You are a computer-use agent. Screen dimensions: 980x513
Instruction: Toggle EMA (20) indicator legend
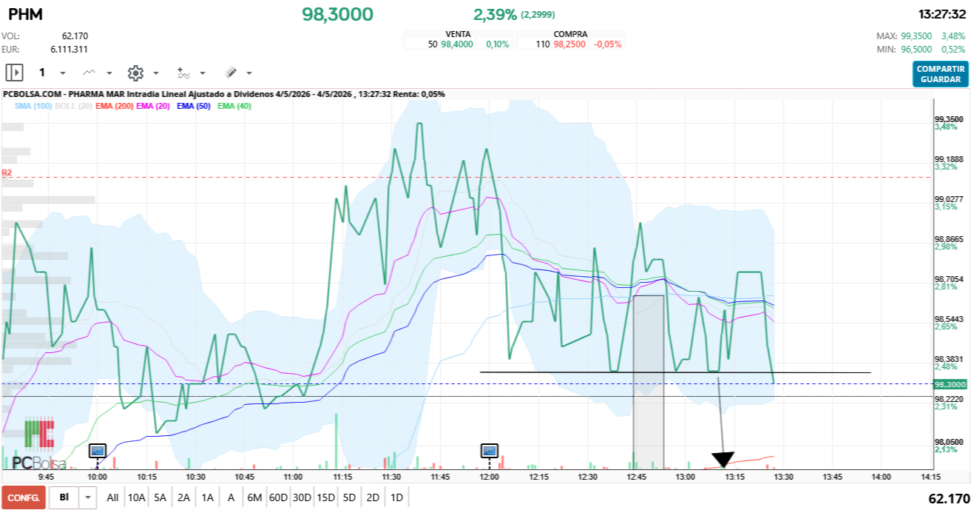(154, 107)
